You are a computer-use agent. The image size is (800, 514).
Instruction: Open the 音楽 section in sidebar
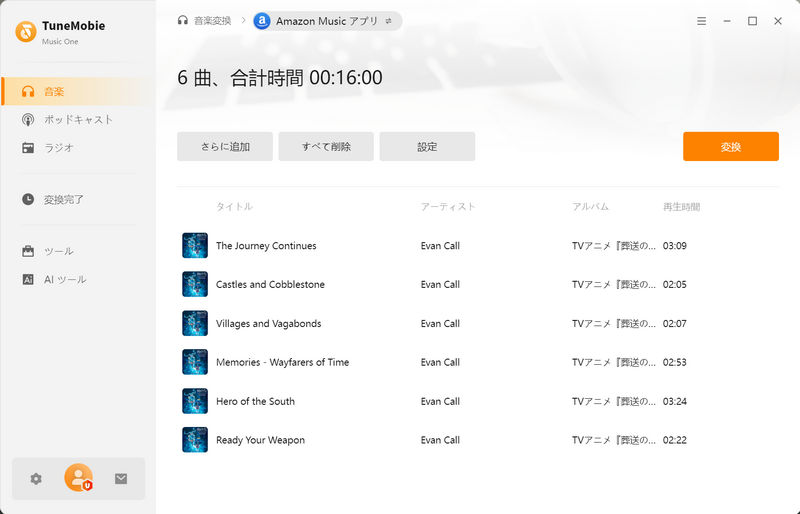point(79,91)
